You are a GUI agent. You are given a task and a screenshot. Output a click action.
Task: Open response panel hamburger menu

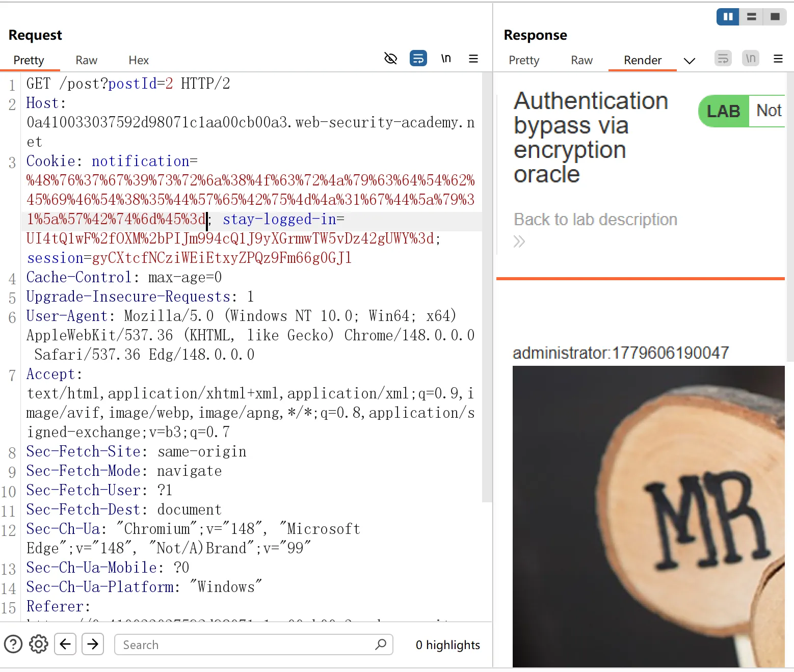[778, 59]
